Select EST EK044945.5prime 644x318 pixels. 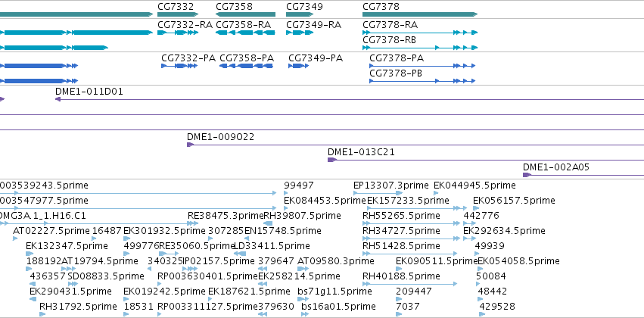click(474, 185)
